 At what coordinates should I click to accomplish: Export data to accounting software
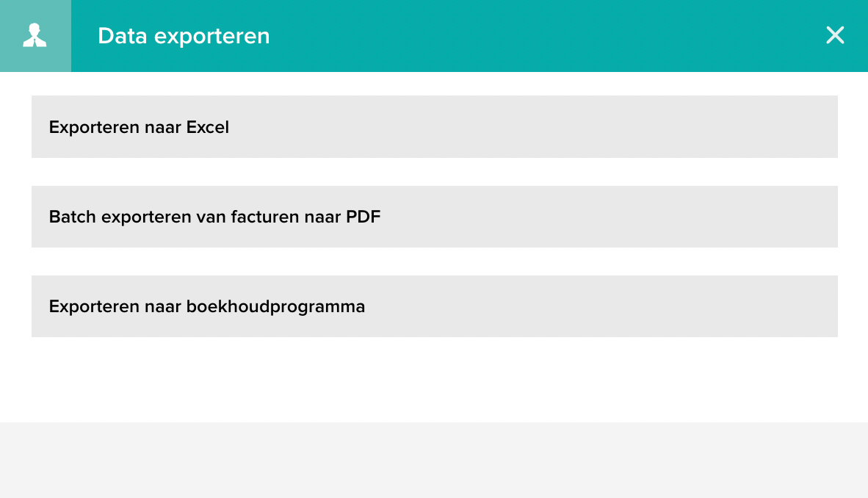pyautogui.click(x=435, y=306)
